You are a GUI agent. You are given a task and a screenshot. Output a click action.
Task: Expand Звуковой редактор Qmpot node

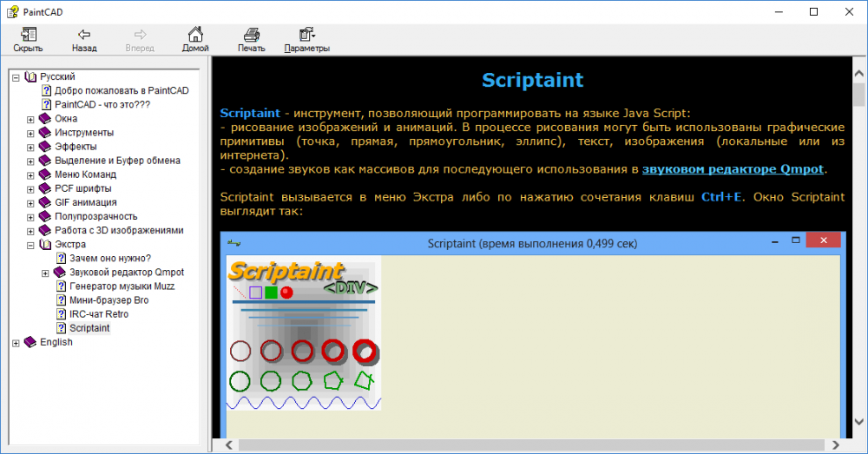click(45, 273)
